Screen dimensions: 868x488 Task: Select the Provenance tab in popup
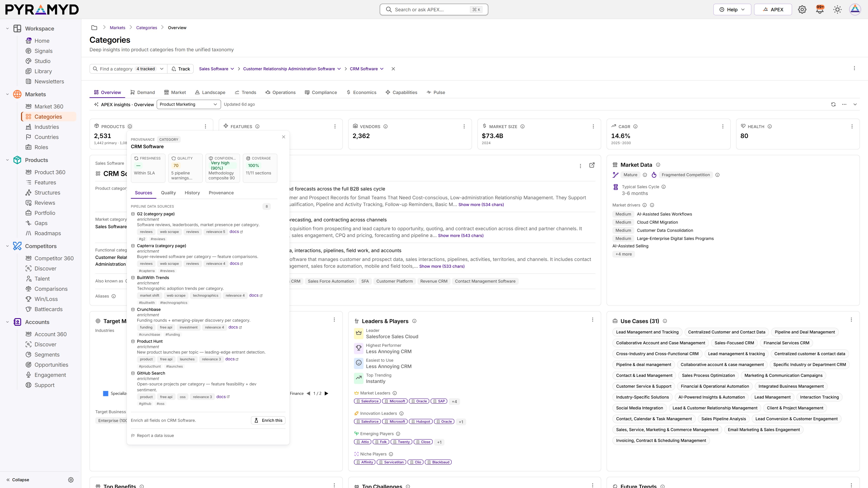pos(221,193)
